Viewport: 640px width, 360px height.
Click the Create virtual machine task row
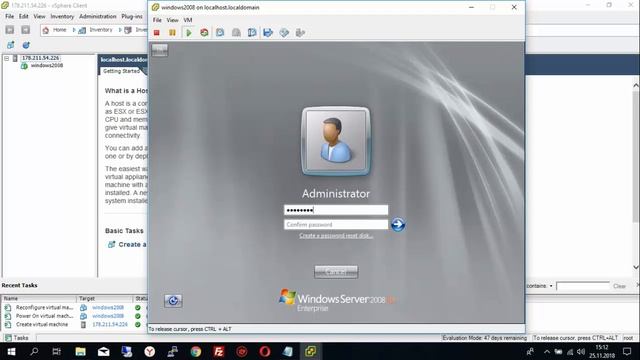(42, 324)
